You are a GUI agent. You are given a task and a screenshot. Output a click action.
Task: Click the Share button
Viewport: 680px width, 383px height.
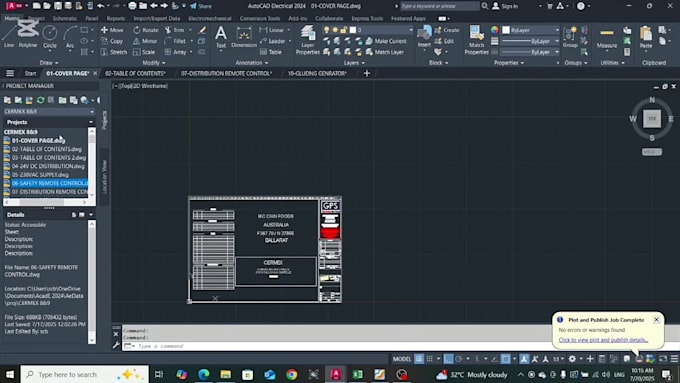201,6
